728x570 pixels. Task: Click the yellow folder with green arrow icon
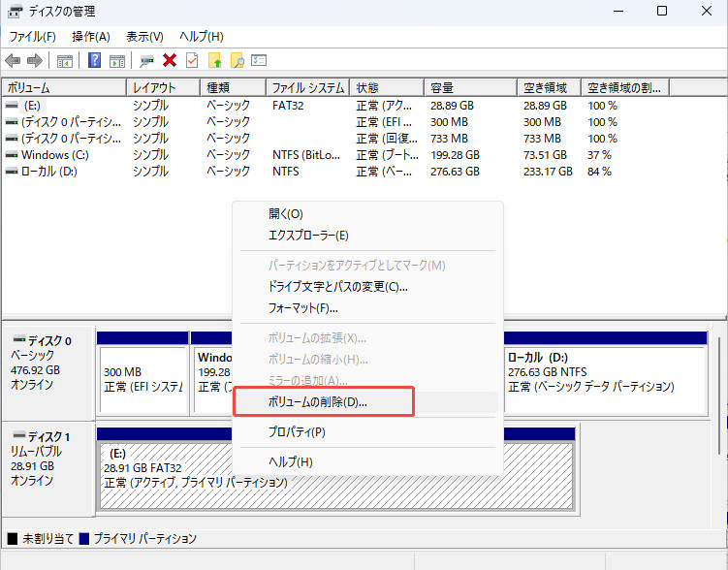(x=214, y=60)
